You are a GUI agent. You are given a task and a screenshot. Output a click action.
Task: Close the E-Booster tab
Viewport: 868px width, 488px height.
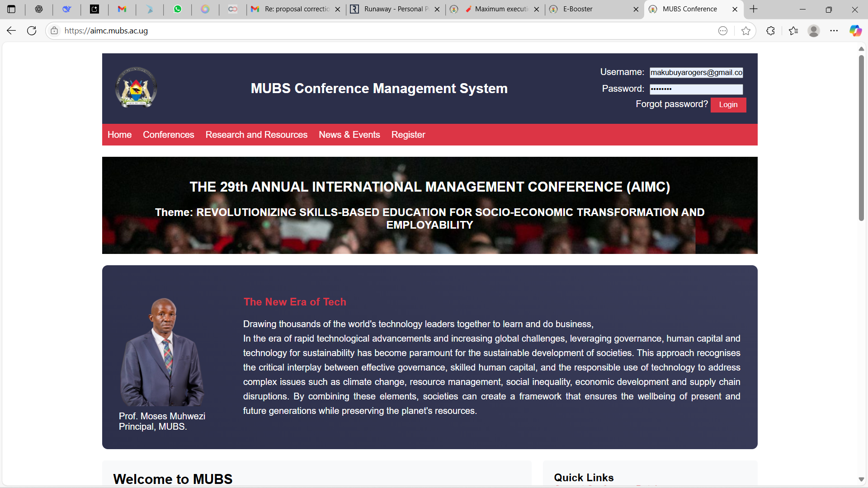(x=636, y=9)
